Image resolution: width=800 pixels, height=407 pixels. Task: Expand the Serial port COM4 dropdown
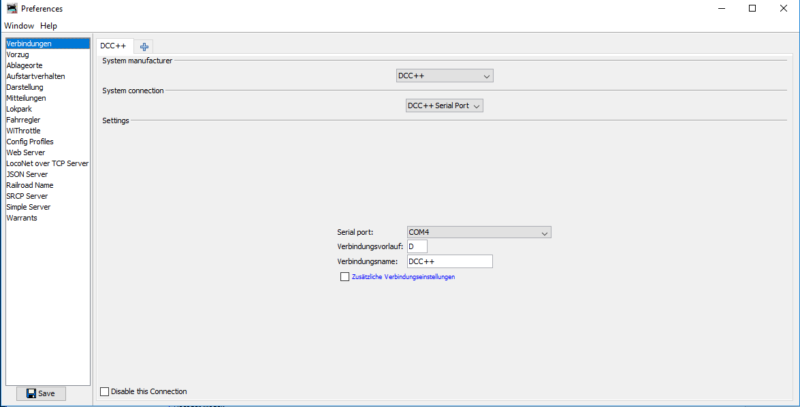pyautogui.click(x=479, y=232)
